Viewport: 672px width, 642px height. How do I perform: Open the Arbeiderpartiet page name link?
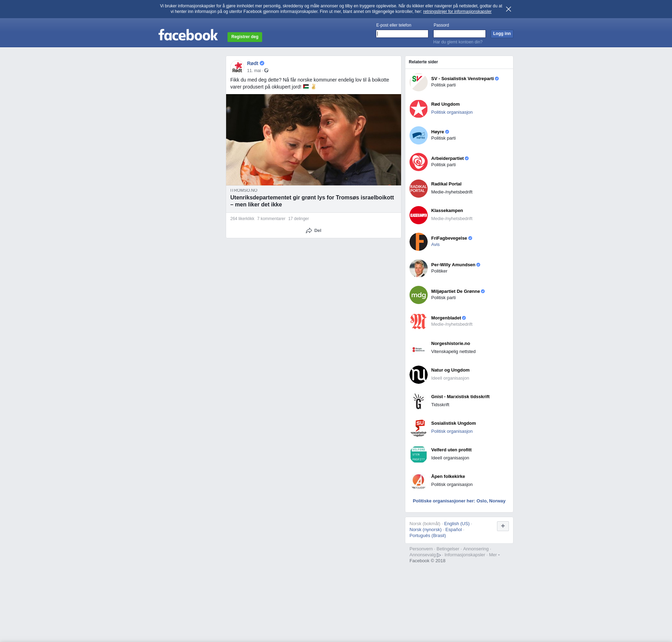click(x=447, y=158)
